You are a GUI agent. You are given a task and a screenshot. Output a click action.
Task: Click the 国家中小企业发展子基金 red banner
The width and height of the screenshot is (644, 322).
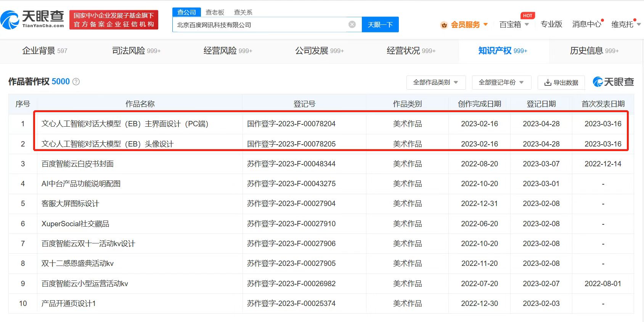click(x=114, y=20)
